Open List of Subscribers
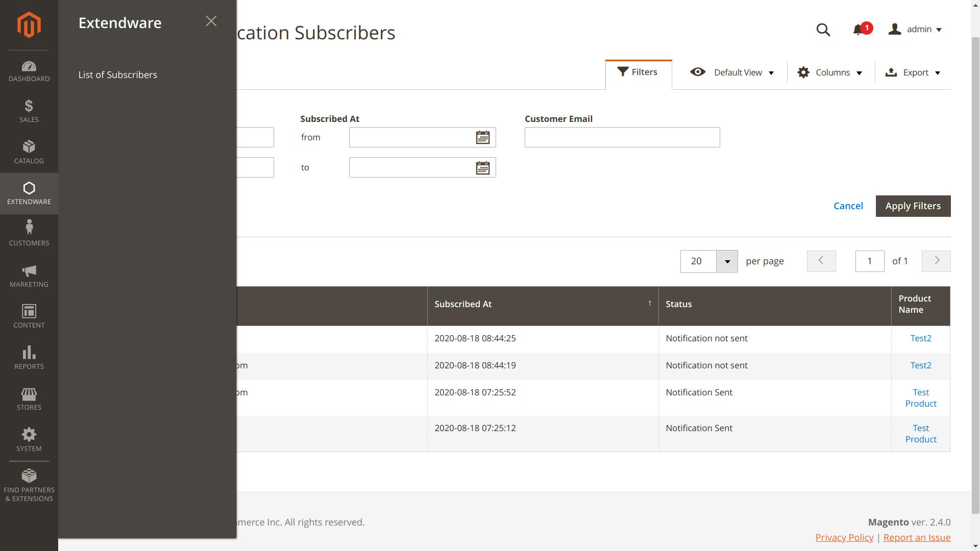Image resolution: width=980 pixels, height=551 pixels. click(x=118, y=74)
